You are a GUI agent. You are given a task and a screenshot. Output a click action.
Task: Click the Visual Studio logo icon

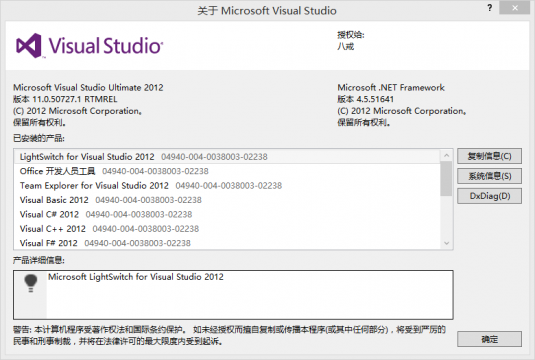click(x=29, y=46)
